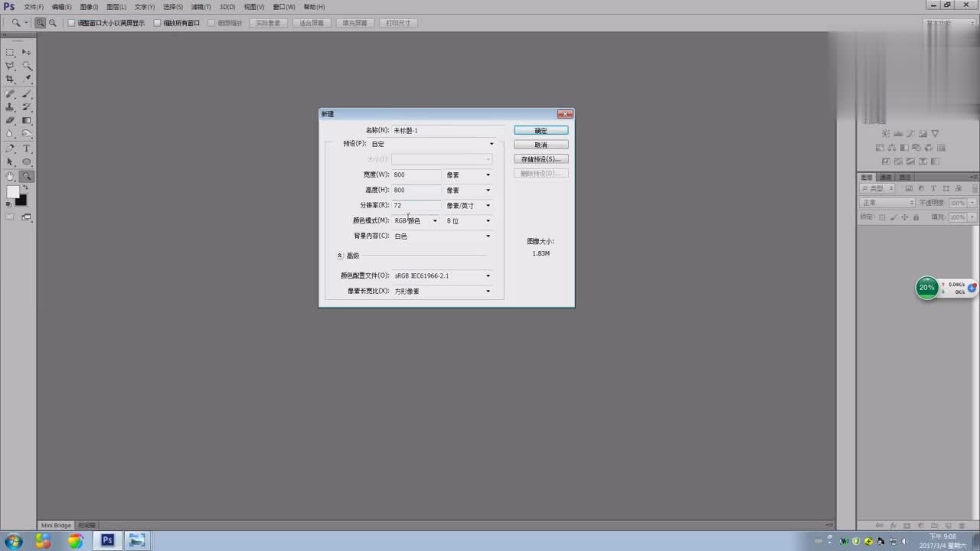Switch to the Mini Bridge tab

coord(56,525)
